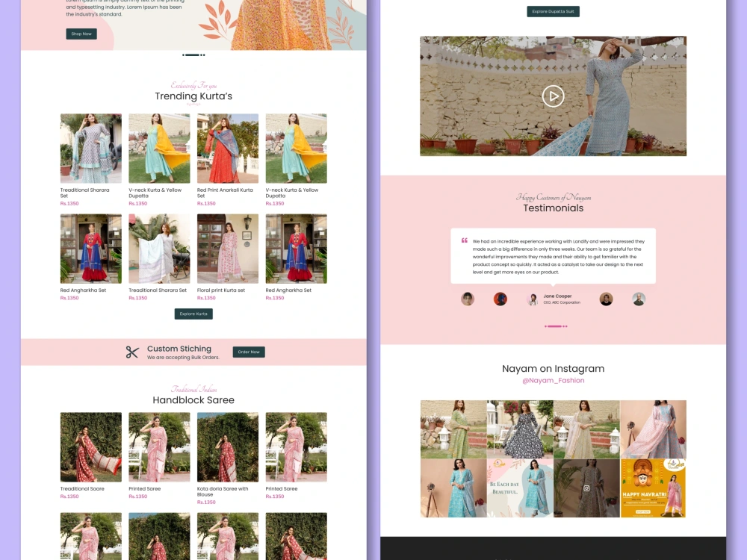747x560 pixels.
Task: Open the black floral dress Instagram post
Action: 520,429
